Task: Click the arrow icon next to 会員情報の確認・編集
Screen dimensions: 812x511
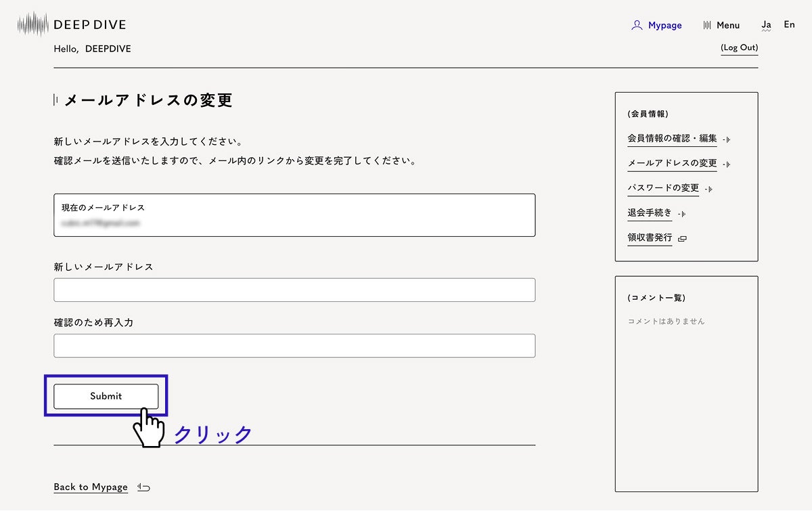Action: click(726, 139)
